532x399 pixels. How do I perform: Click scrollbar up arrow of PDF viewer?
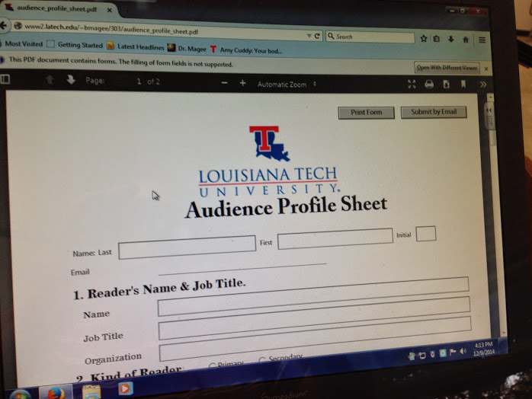490,97
